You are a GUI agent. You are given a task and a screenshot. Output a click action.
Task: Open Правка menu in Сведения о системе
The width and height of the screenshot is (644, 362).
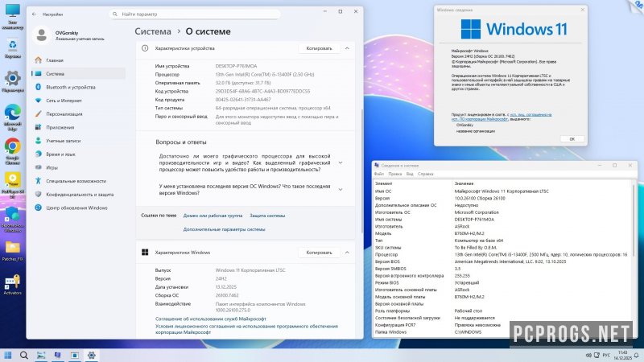click(x=394, y=174)
